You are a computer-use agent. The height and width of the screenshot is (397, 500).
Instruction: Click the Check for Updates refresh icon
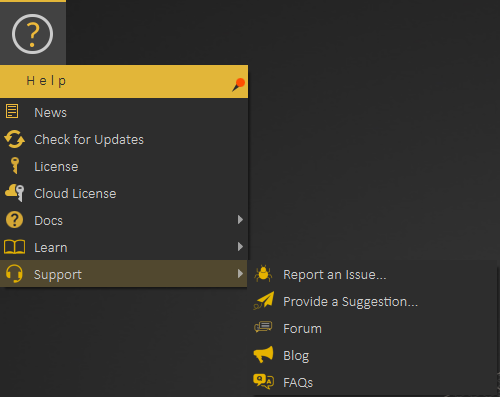click(x=14, y=139)
